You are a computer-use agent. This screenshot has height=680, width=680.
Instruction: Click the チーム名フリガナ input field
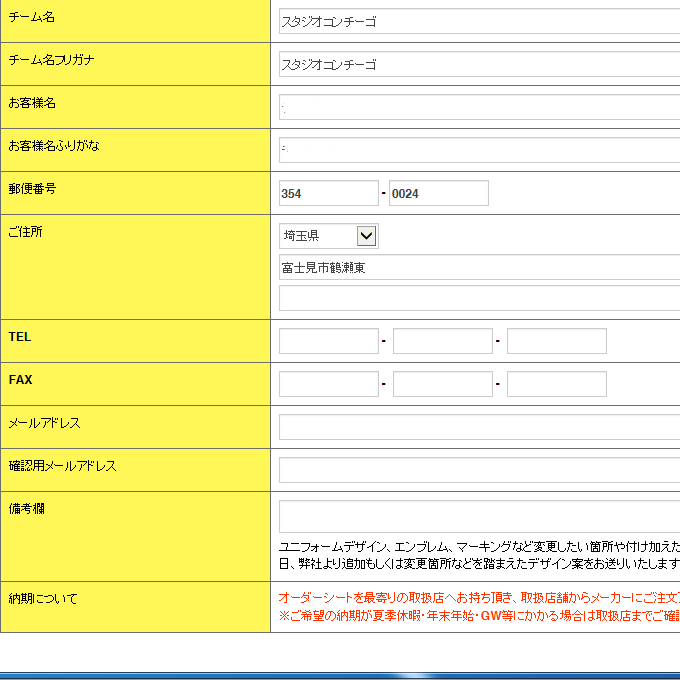(x=479, y=64)
